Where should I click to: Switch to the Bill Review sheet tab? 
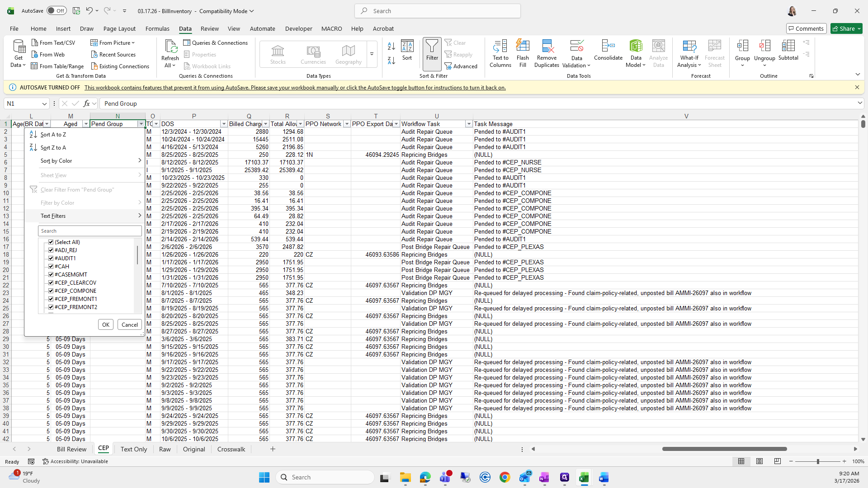(71, 449)
